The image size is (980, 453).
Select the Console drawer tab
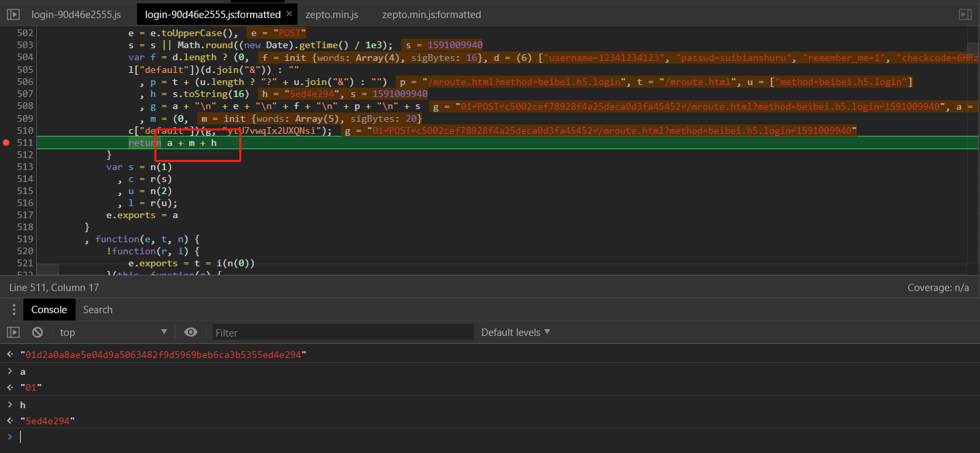(49, 310)
